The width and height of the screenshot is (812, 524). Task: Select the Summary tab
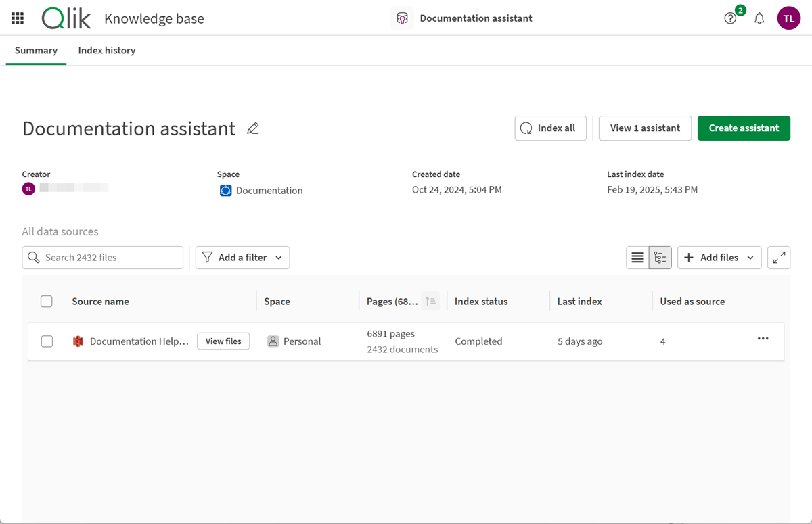[x=36, y=51]
